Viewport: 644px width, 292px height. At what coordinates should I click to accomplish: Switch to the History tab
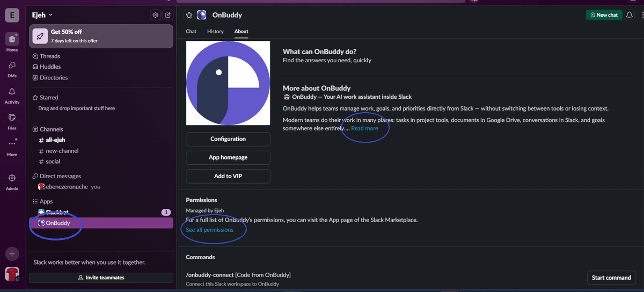215,31
